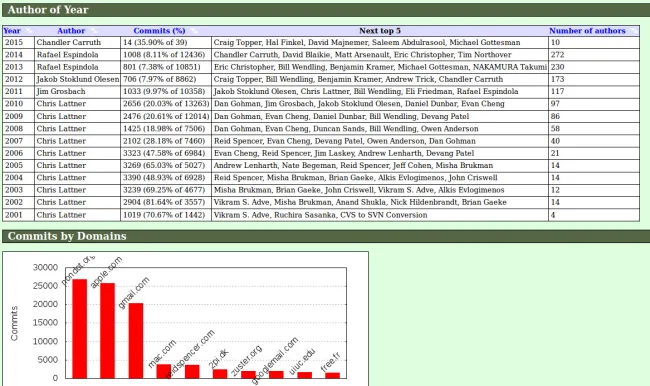Click the sort arrow icon beside Commits (%)
This screenshot has width=650, height=386.
click(194, 31)
